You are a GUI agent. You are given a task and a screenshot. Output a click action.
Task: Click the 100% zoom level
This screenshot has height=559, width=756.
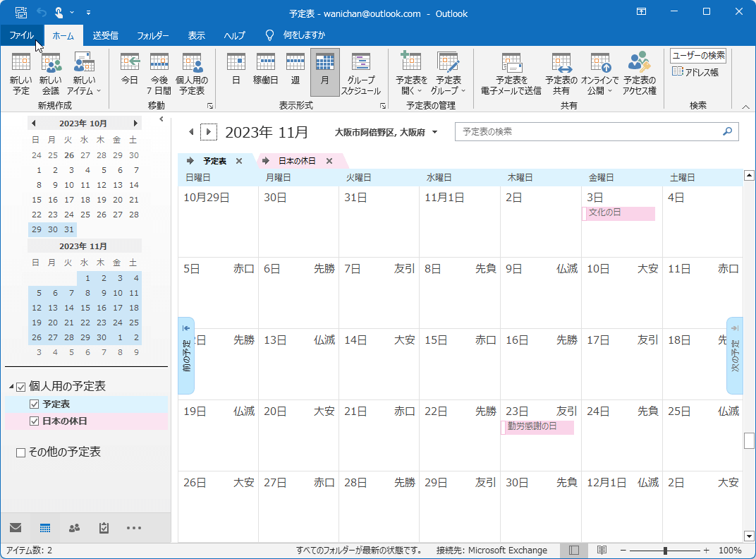(730, 551)
